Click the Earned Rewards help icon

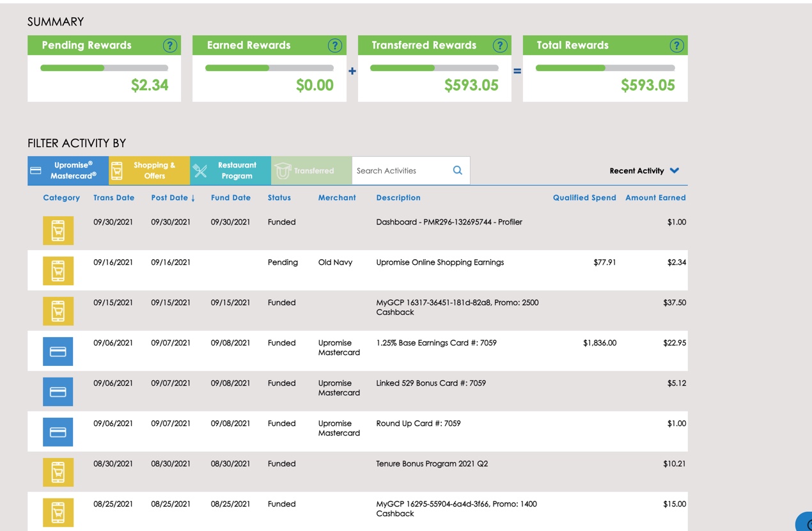(x=334, y=45)
